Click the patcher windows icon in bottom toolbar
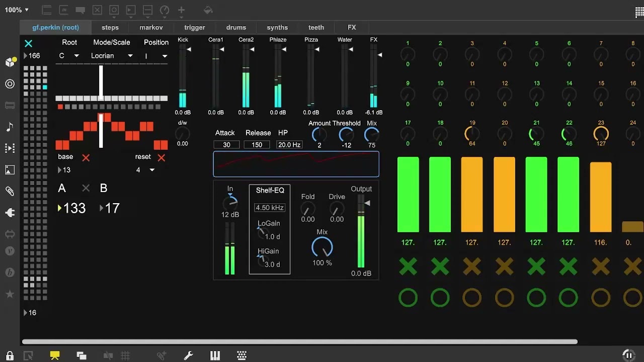Viewport: 644px width, 362px height. [81, 355]
